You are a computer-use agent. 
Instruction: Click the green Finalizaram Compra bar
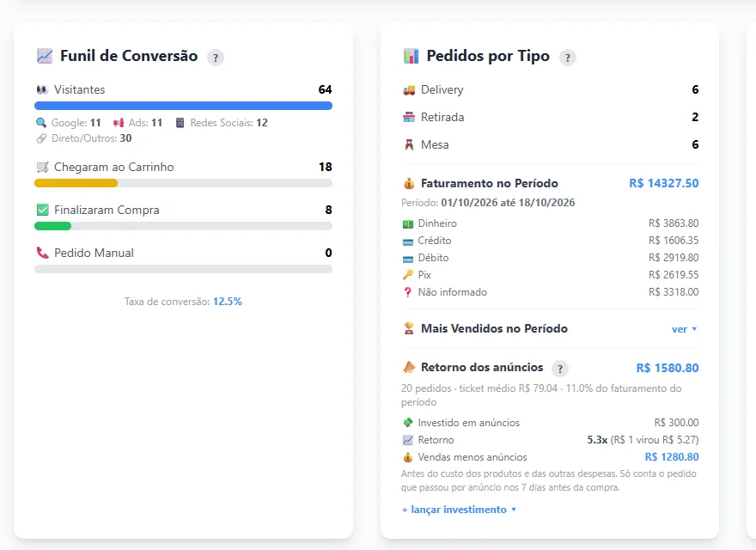(x=52, y=226)
